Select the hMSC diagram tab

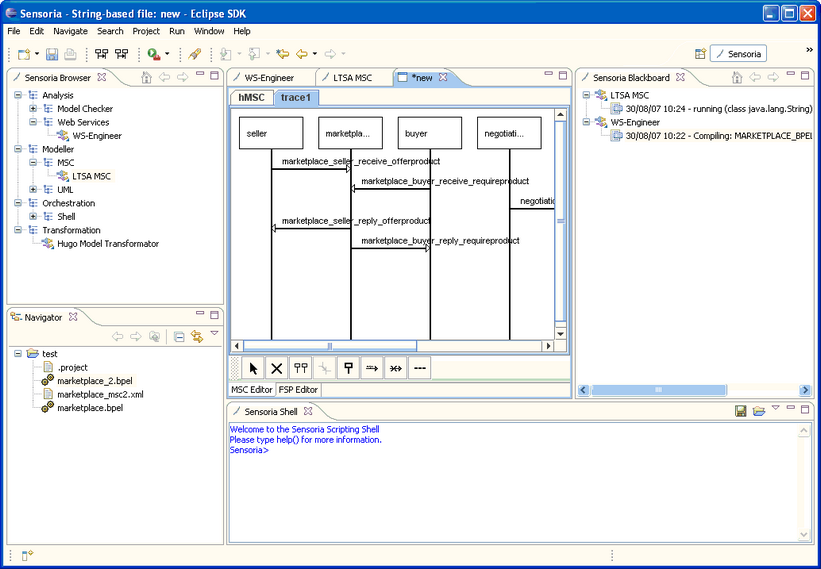(252, 97)
